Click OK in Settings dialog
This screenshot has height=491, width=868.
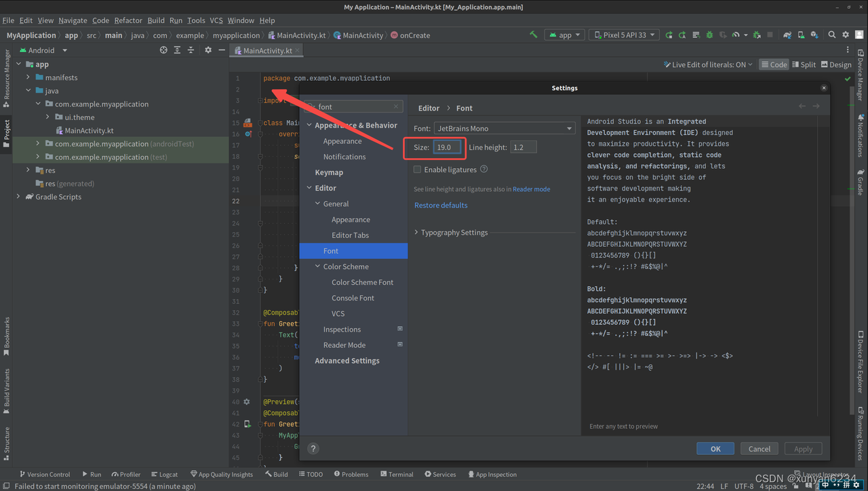(x=715, y=448)
